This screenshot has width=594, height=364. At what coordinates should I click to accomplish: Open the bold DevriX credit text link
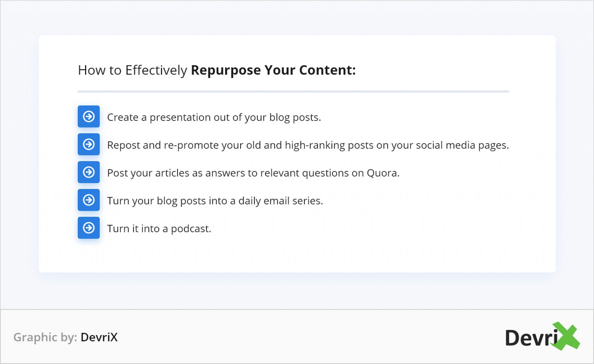[x=99, y=337]
